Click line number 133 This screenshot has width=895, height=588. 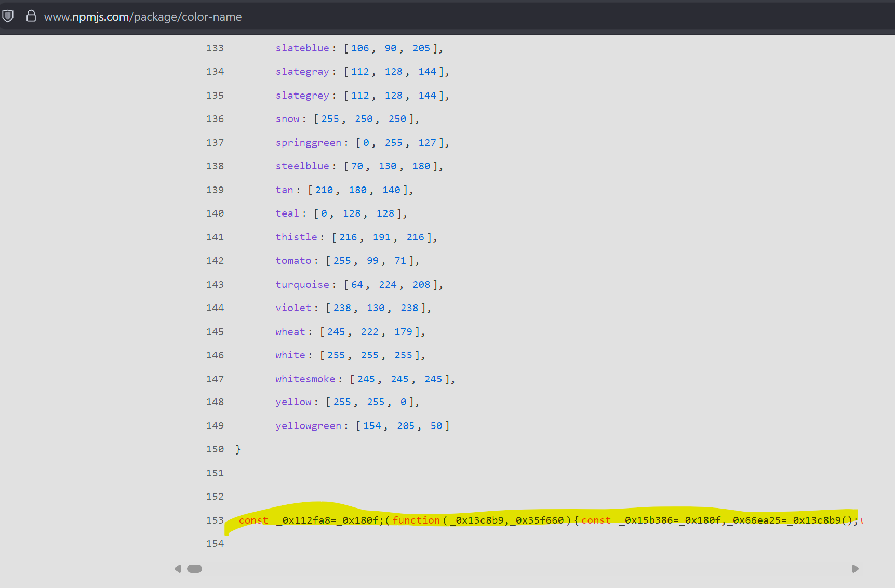click(x=215, y=48)
